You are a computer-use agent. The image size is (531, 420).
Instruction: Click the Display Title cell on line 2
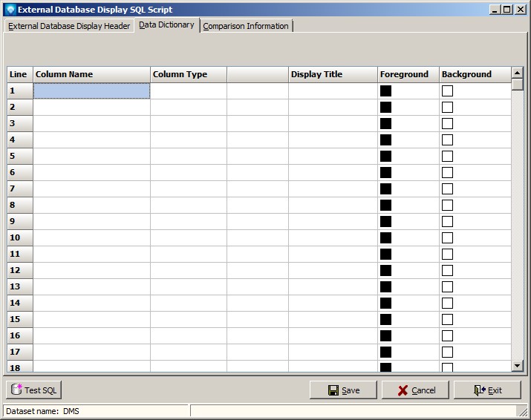(333, 108)
